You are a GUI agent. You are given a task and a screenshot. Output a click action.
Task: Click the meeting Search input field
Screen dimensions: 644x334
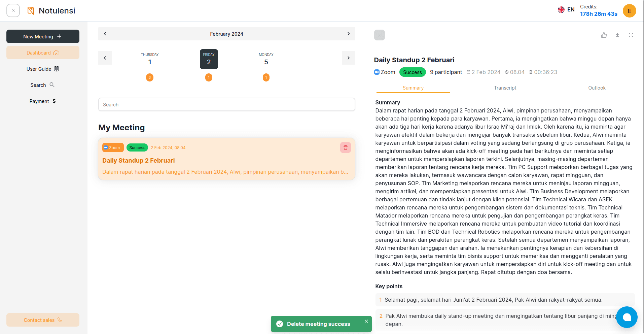coord(226,105)
